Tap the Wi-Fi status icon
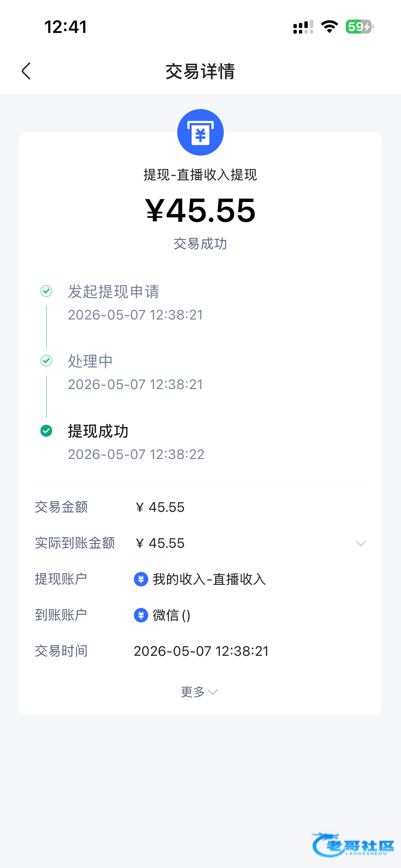Viewport: 401px width, 868px height. click(x=329, y=27)
